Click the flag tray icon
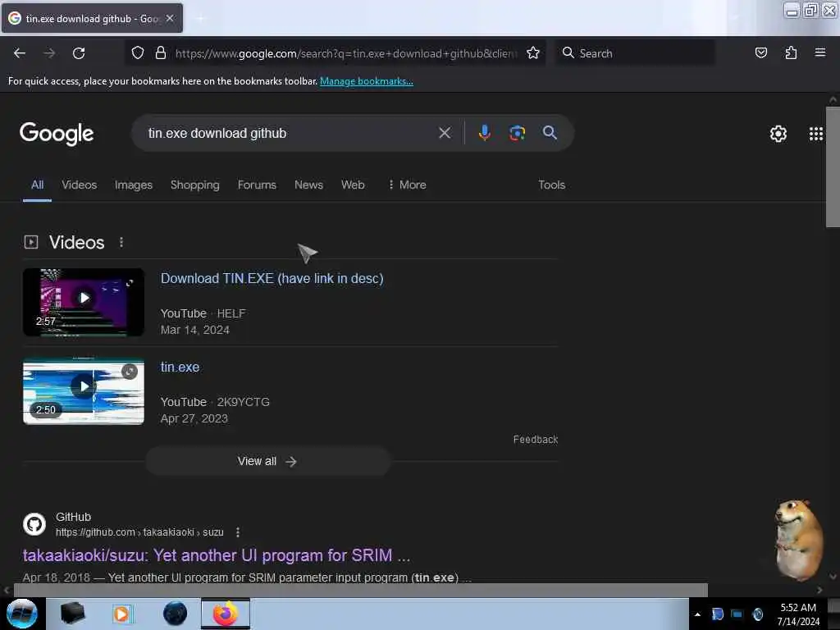This screenshot has height=630, width=840. pyautogui.click(x=717, y=614)
